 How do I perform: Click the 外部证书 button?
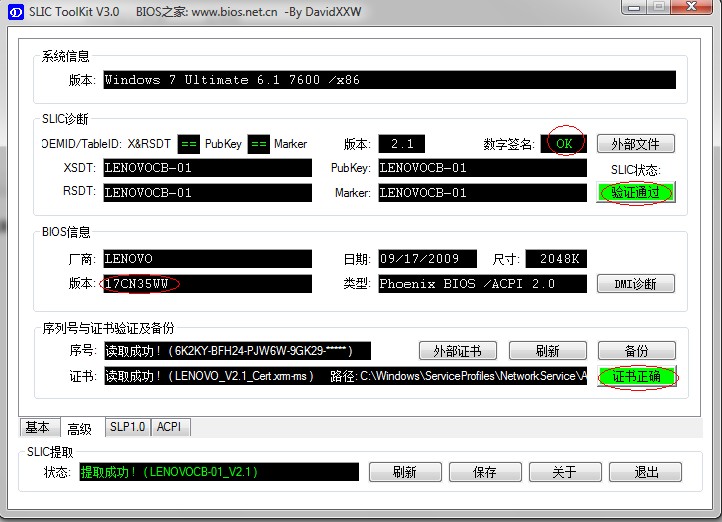[456, 351]
